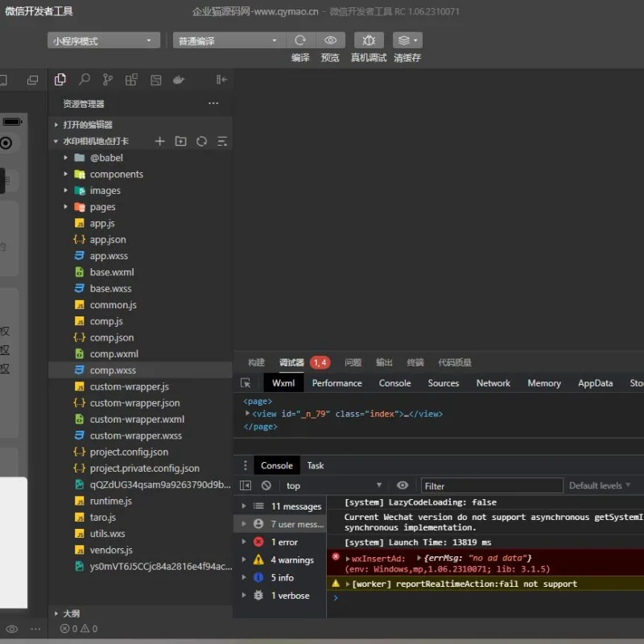Open the 小程序模式 dropdown
644x644 pixels.
(x=104, y=41)
